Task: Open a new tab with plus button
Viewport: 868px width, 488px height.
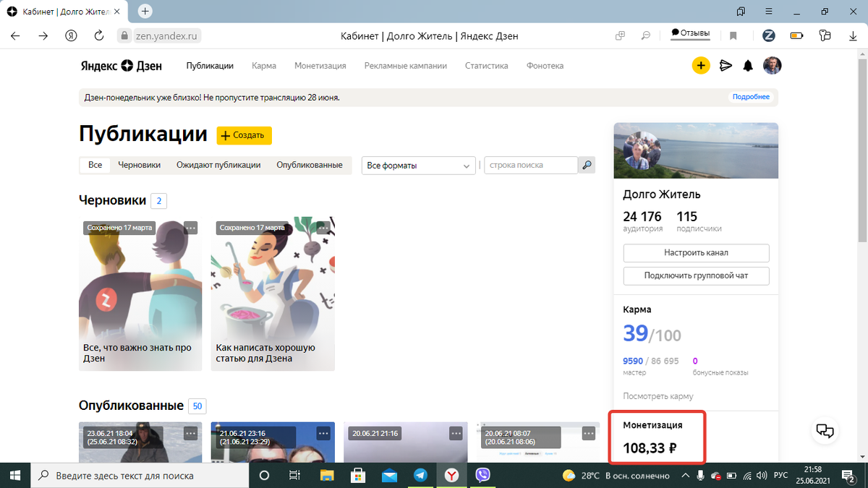Action: pyautogui.click(x=145, y=12)
